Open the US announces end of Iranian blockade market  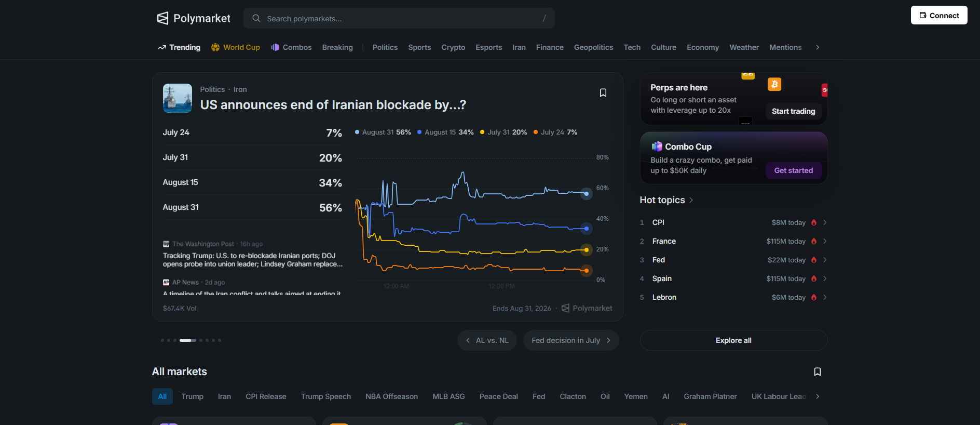click(x=333, y=105)
